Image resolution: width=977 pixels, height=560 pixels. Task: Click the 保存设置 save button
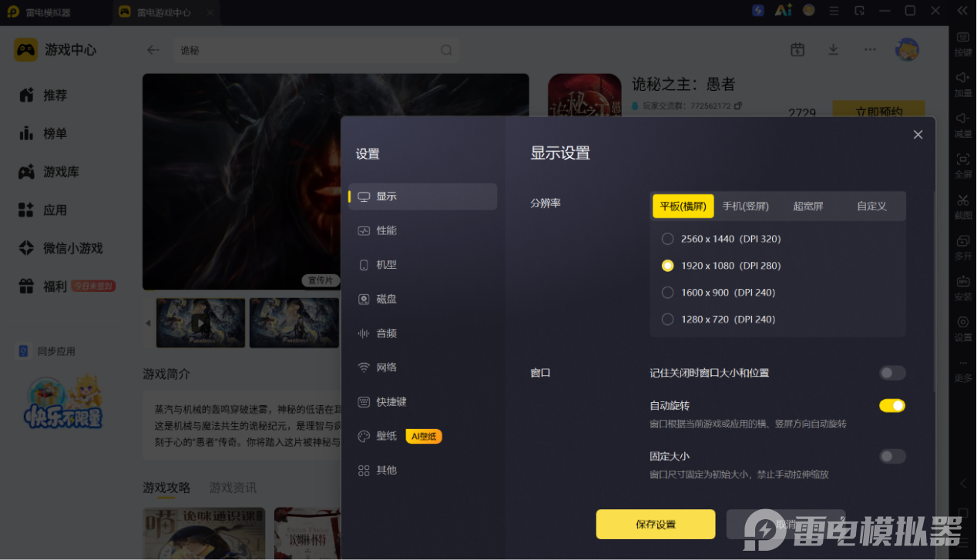click(x=656, y=525)
